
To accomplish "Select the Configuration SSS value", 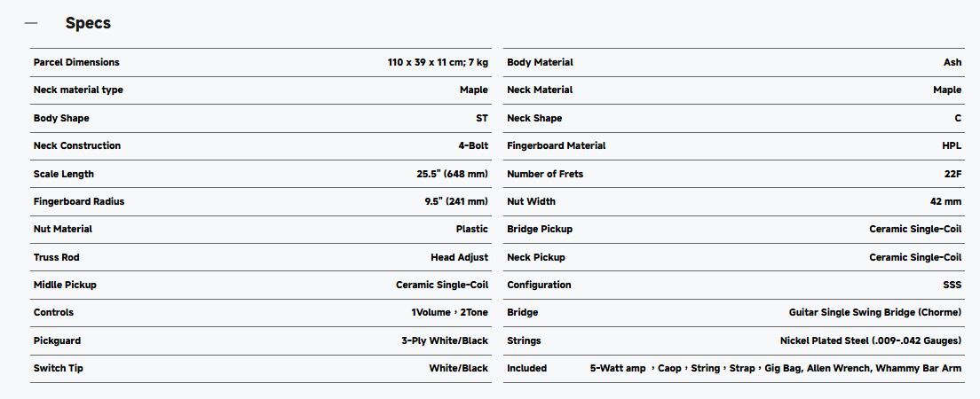I will (952, 285).
